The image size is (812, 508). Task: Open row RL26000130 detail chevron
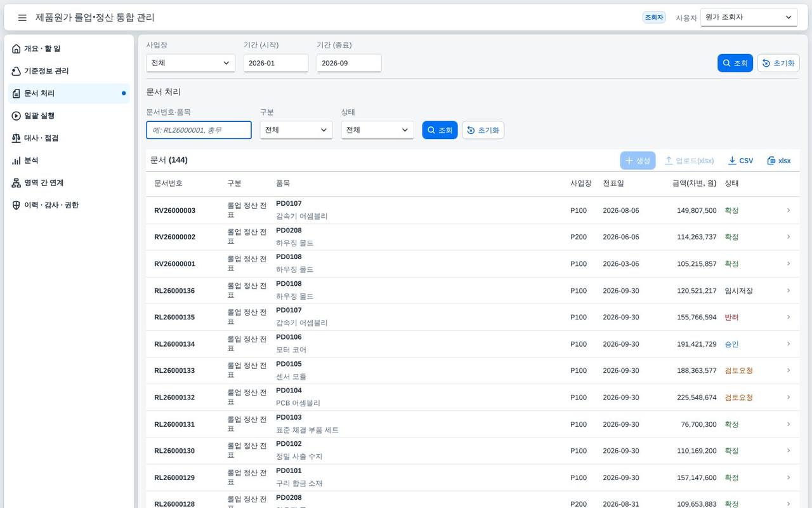click(x=789, y=451)
